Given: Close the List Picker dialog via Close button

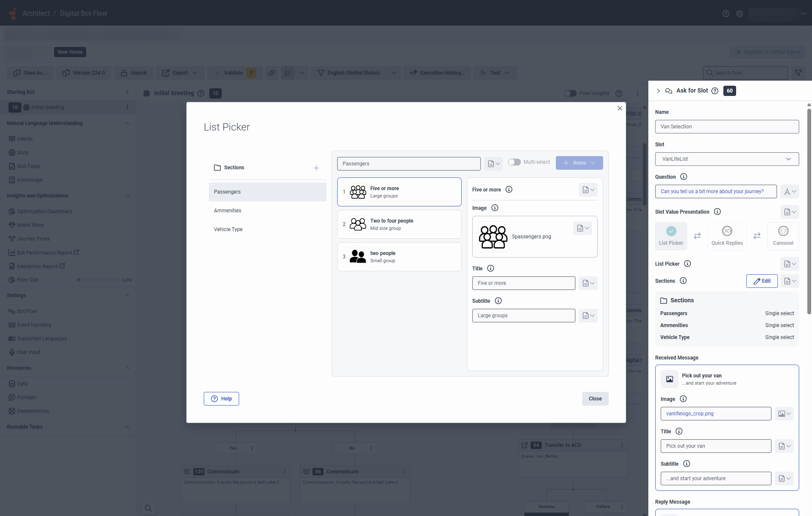Looking at the screenshot, I should 595,398.
